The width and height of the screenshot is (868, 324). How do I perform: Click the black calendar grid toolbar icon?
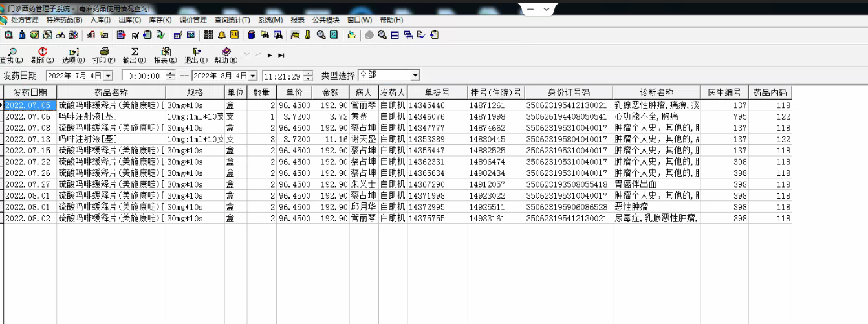pyautogui.click(x=208, y=35)
